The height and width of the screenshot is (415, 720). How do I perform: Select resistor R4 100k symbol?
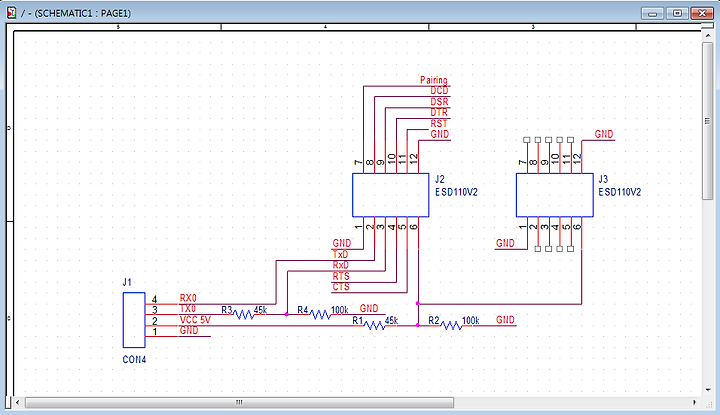pyautogui.click(x=320, y=314)
